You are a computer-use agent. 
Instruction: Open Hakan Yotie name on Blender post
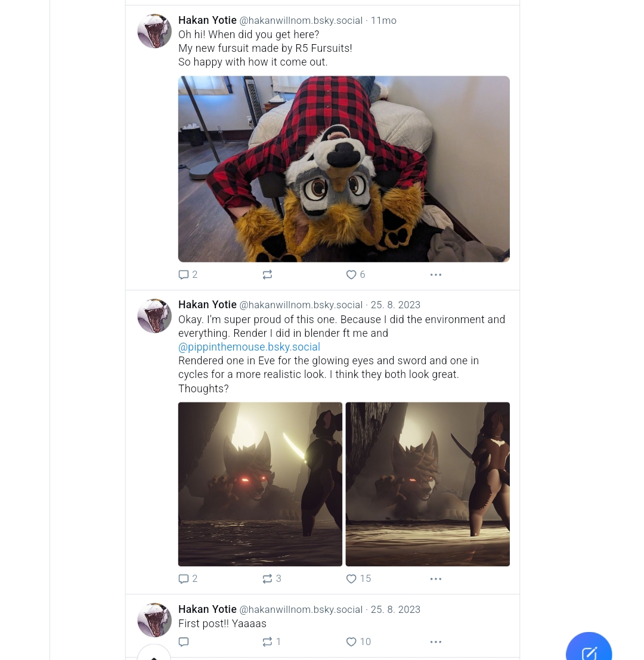point(207,304)
